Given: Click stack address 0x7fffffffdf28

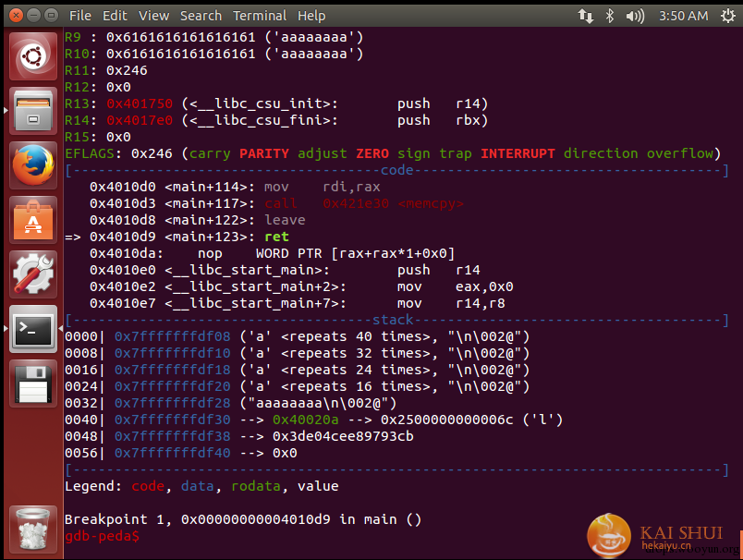Looking at the screenshot, I should (x=173, y=403).
